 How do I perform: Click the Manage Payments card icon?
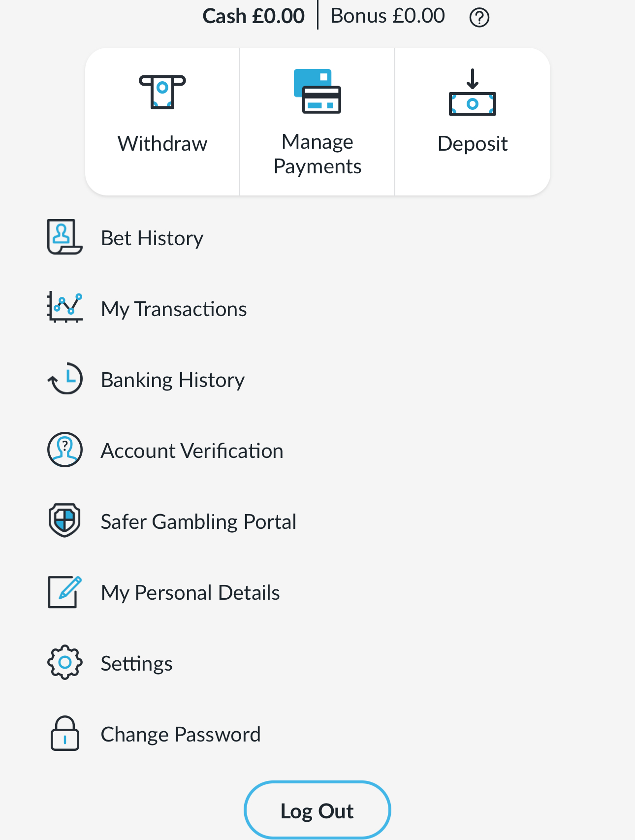pos(317,92)
